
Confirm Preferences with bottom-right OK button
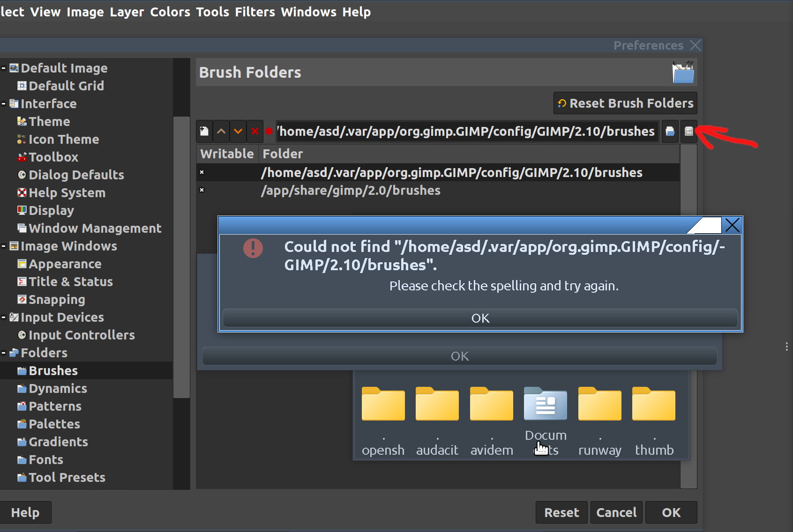coord(671,512)
